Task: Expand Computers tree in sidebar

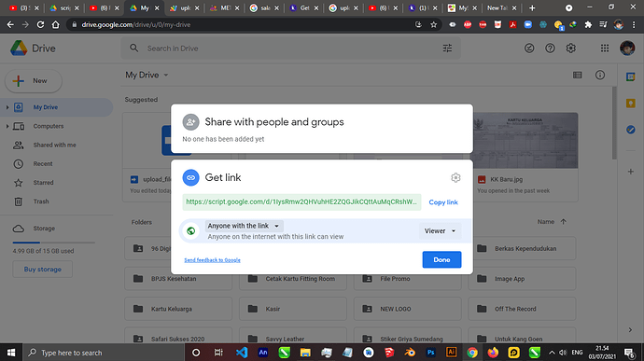Action: [x=7, y=126]
